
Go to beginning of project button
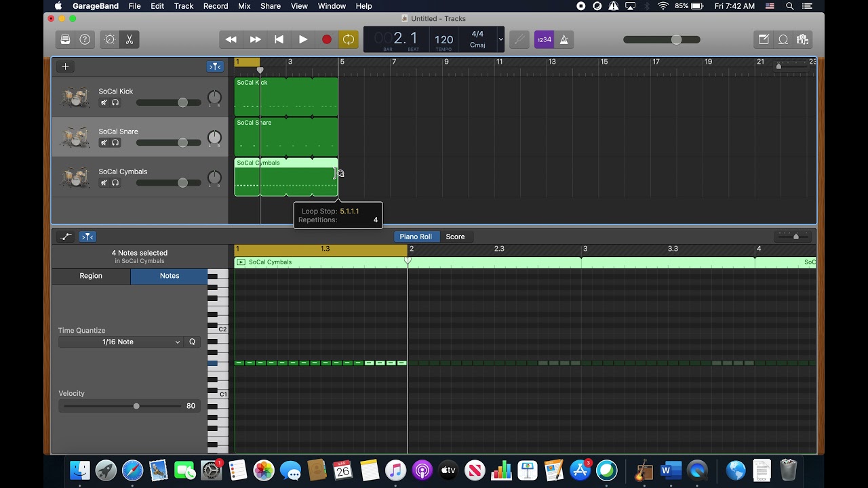(x=279, y=39)
